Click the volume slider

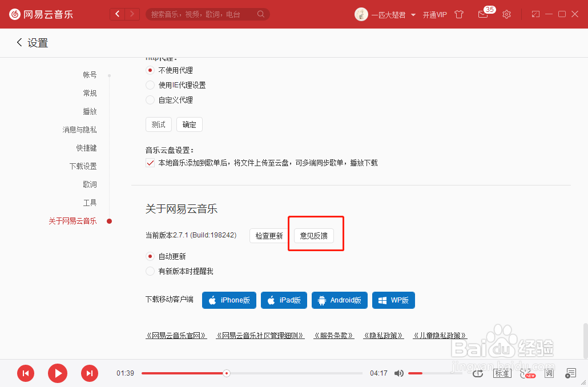[x=435, y=373]
